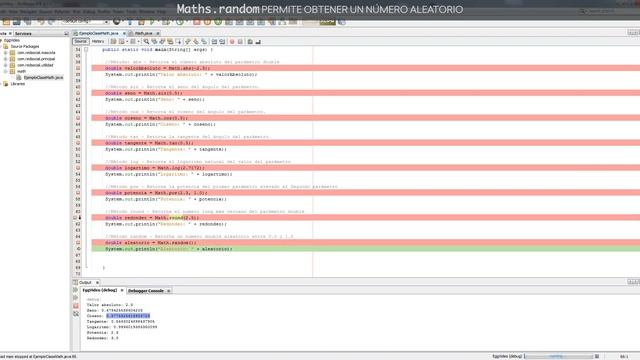Click the Next Bookmark icon in editor toolbar
640x360 pixels.
point(196,42)
